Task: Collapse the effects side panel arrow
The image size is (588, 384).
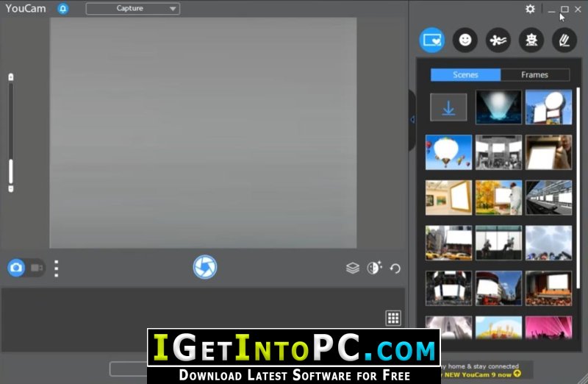Action: 412,120
